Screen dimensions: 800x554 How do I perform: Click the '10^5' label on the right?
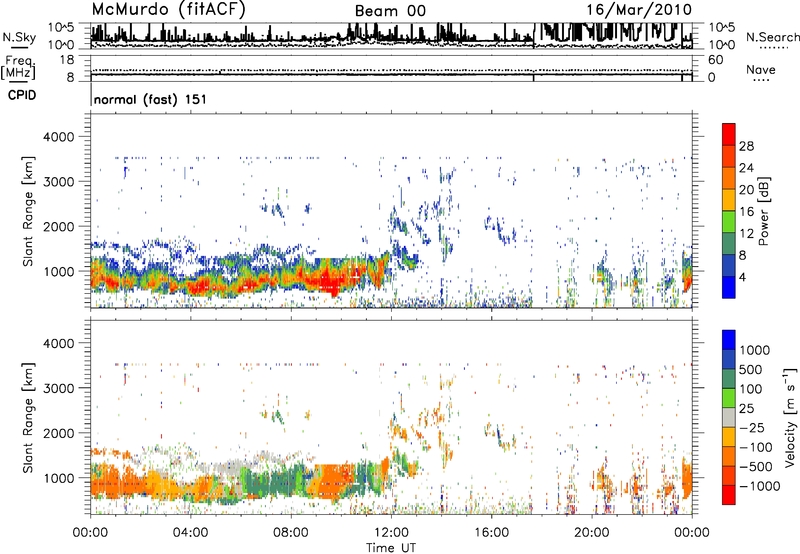click(x=722, y=27)
